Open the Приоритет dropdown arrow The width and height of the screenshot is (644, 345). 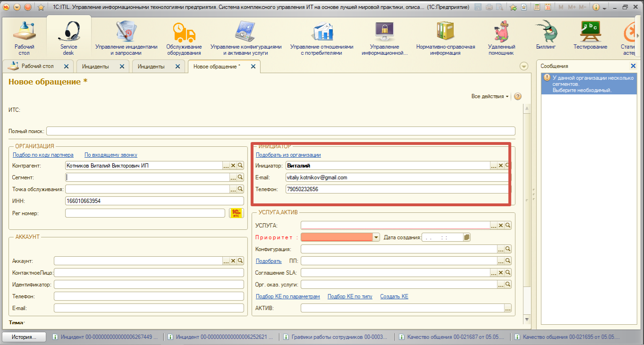coord(376,237)
